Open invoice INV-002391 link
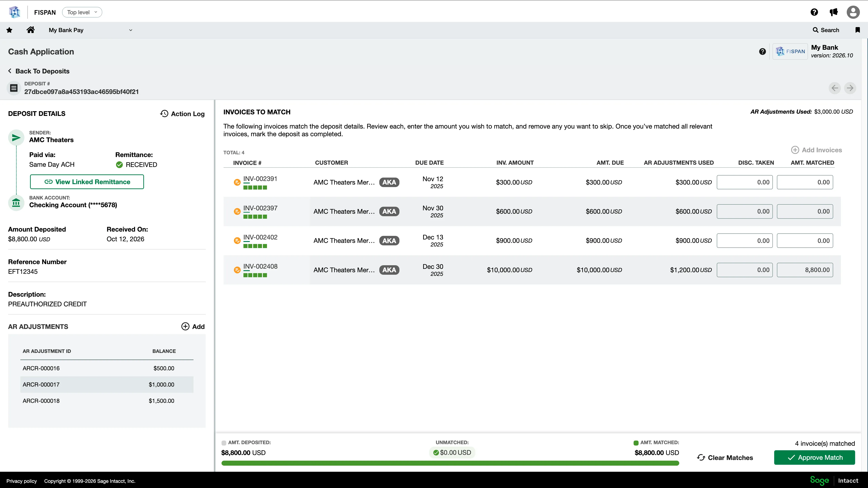Image resolution: width=868 pixels, height=488 pixels. [260, 179]
